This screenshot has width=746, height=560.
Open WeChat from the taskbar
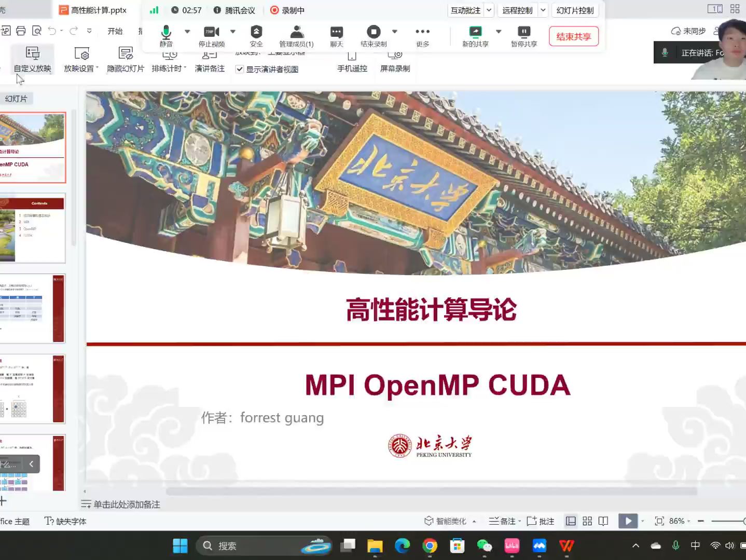[485, 546]
